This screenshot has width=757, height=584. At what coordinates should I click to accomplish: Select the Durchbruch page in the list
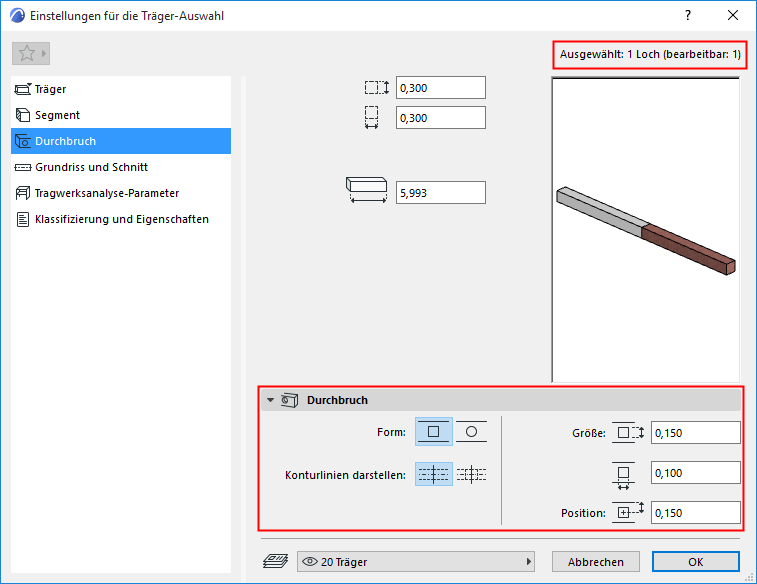click(x=121, y=141)
